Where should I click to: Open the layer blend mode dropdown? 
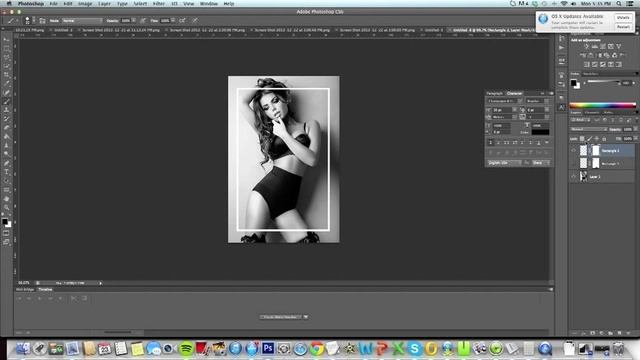pos(588,129)
